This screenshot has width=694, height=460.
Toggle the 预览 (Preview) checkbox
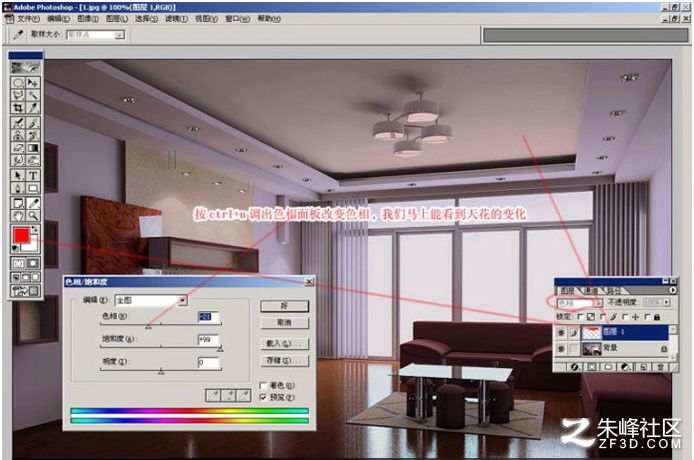263,397
